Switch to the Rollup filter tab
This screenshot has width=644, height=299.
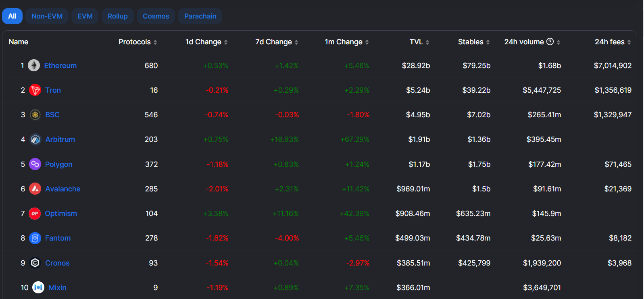point(117,16)
